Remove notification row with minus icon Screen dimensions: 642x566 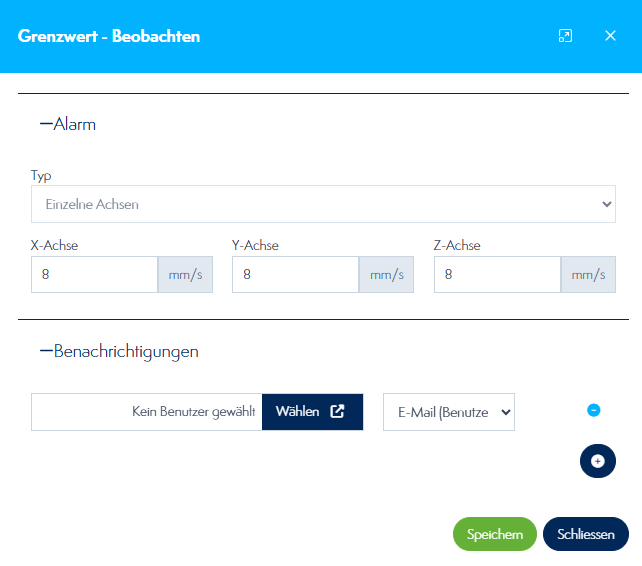click(x=593, y=410)
